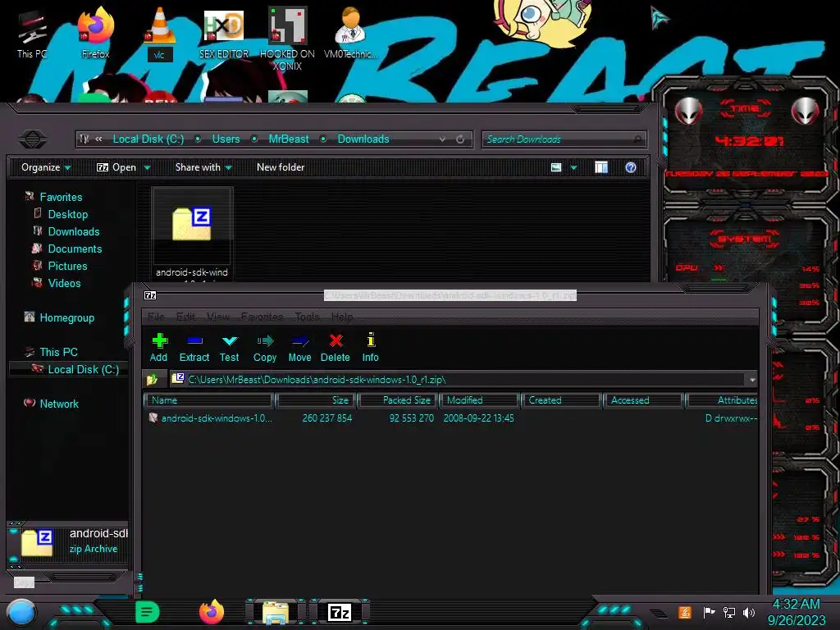Viewport: 840px width, 630px height.
Task: Run Test on the archive in 7-Zip
Action: point(230,347)
